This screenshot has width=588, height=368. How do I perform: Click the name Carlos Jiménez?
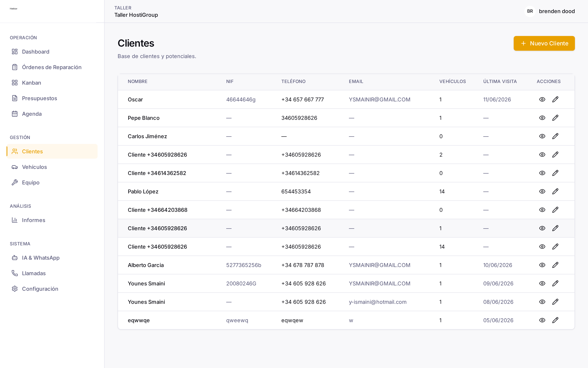coord(147,136)
